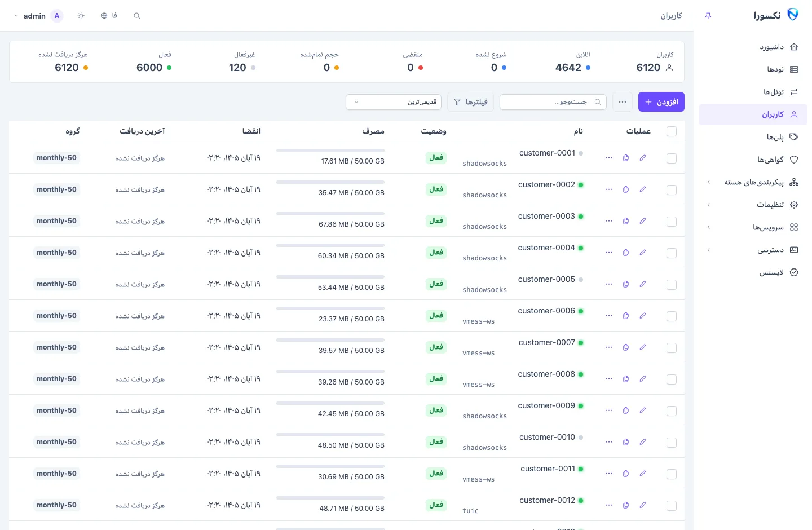Open more actions for customer-0003
The image size is (812, 530).
609,221
